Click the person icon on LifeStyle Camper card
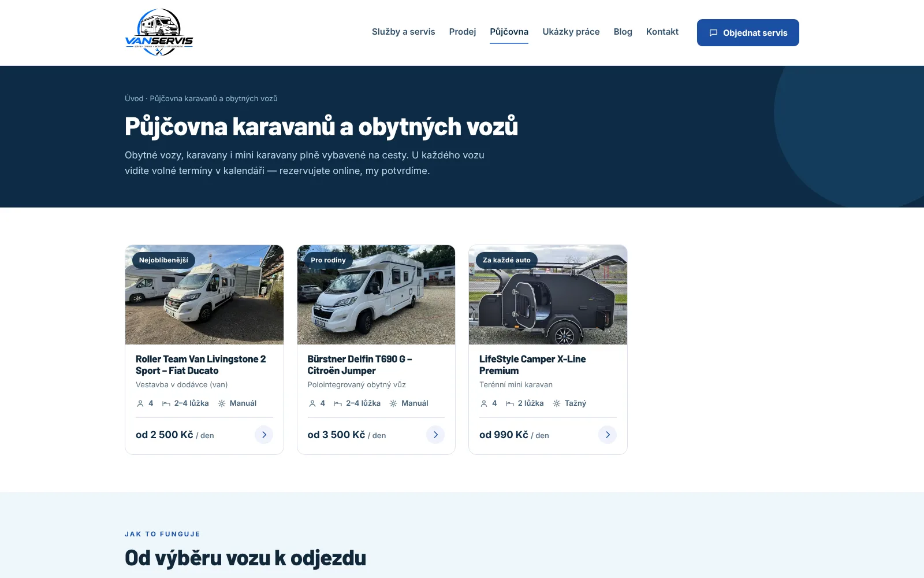 click(484, 403)
